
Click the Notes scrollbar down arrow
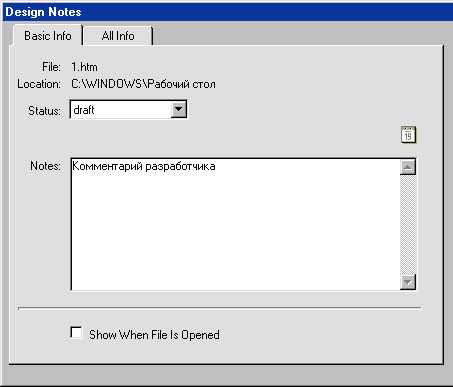coord(408,282)
